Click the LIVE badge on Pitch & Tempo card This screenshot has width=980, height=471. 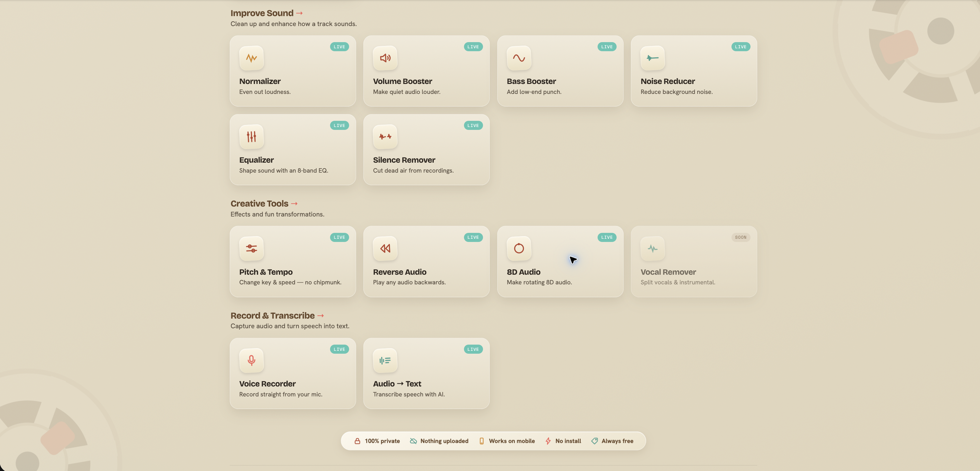[x=339, y=237]
